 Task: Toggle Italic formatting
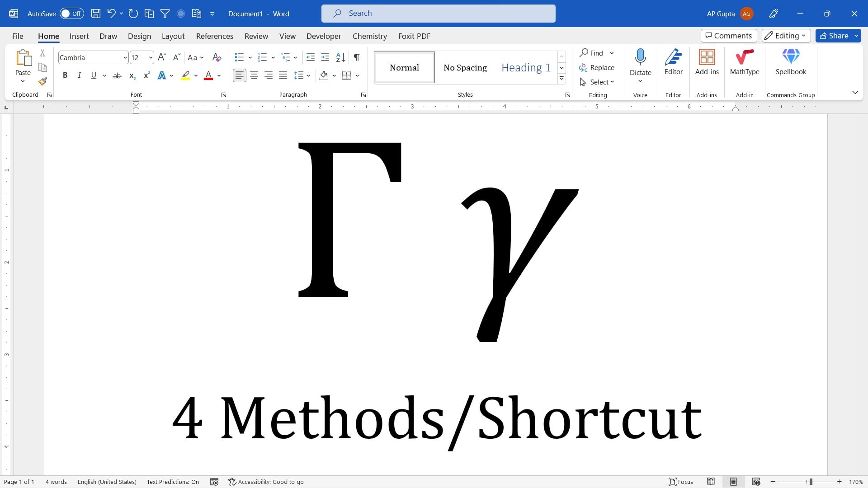pos(80,75)
